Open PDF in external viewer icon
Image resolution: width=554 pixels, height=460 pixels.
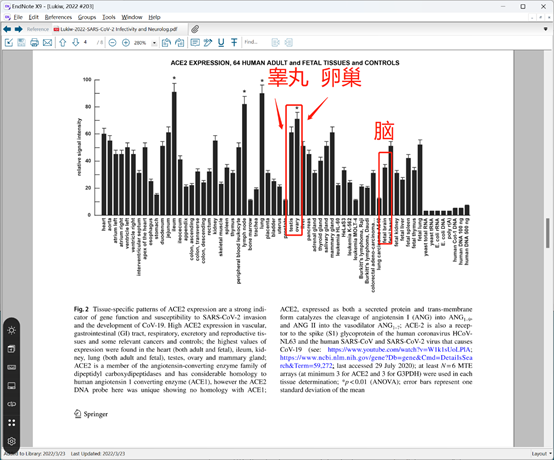[9, 43]
